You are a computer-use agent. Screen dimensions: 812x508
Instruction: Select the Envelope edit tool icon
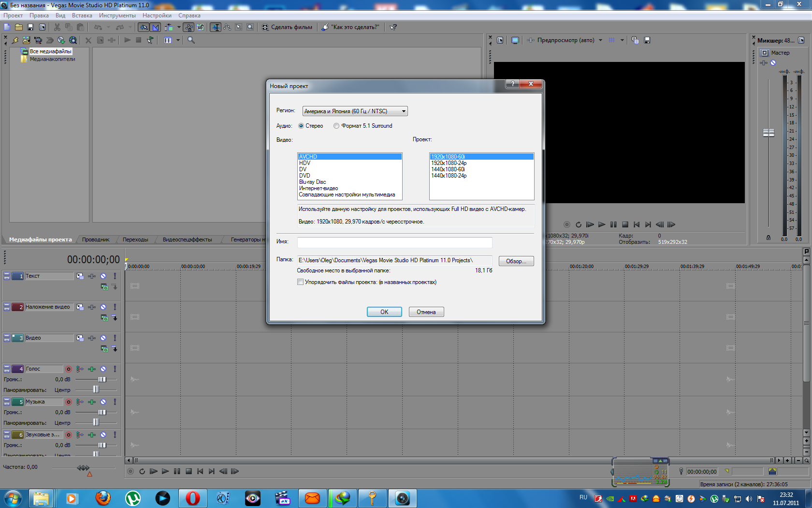227,27
